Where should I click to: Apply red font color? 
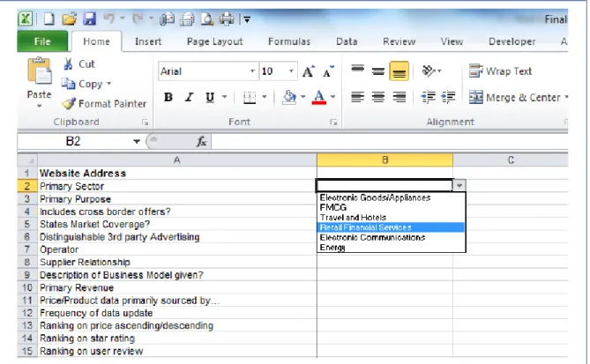(319, 97)
